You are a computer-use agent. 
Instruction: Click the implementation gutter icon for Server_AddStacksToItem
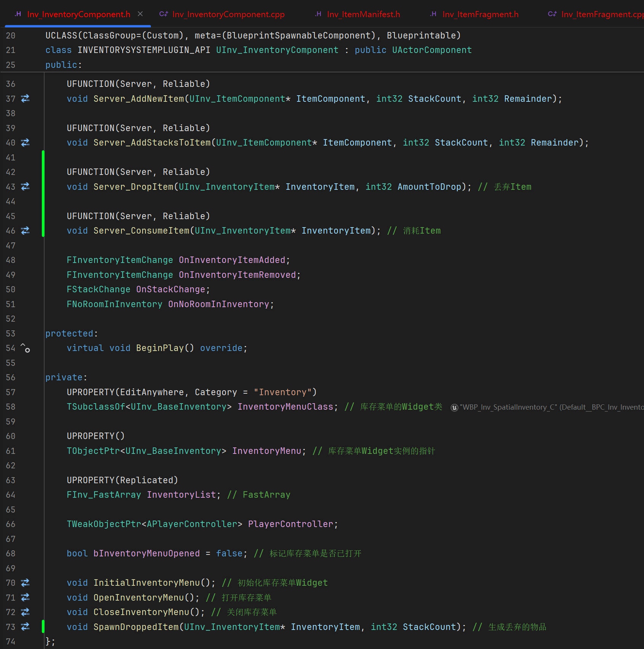(25, 143)
